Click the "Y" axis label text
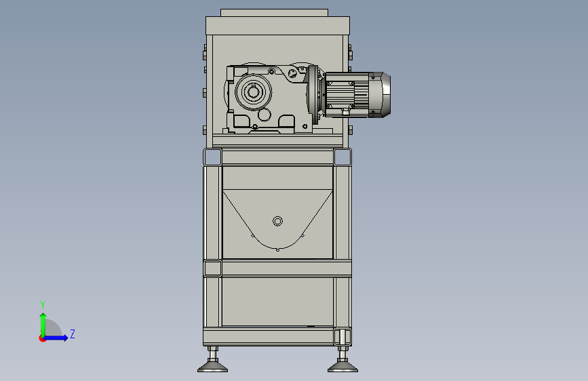 click(43, 305)
